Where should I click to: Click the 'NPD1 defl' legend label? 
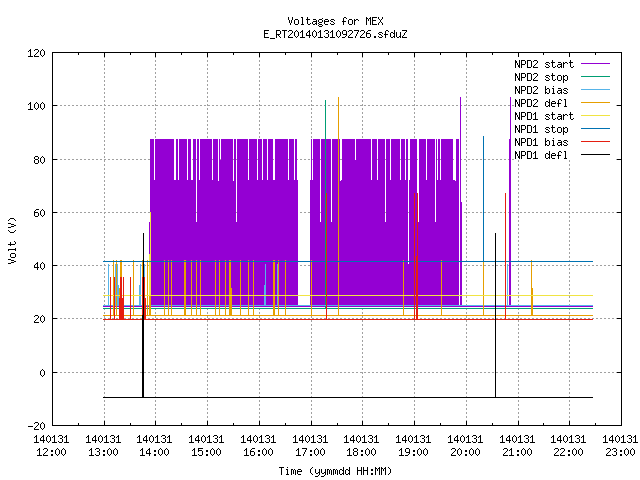pos(541,156)
